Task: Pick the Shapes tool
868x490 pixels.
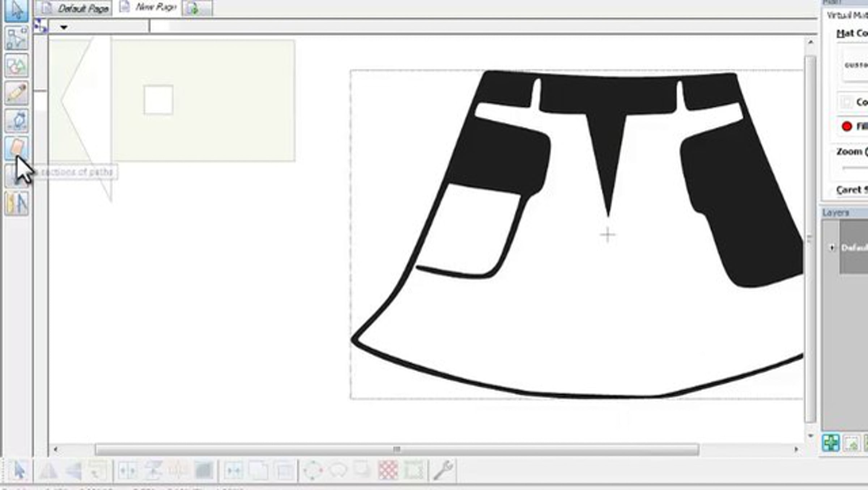Action: point(16,66)
